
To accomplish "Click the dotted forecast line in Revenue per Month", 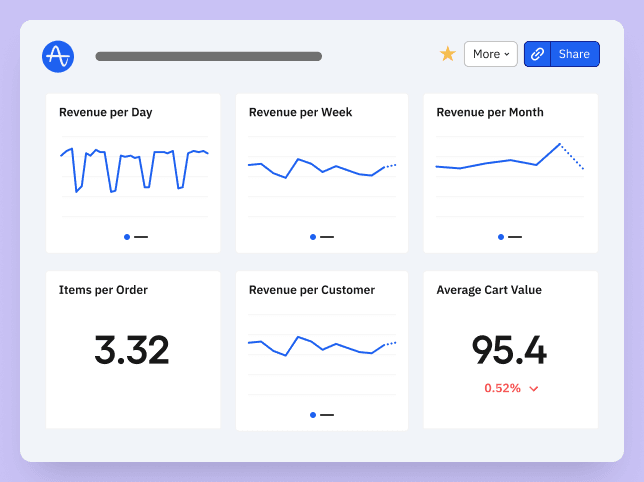I will (572, 156).
